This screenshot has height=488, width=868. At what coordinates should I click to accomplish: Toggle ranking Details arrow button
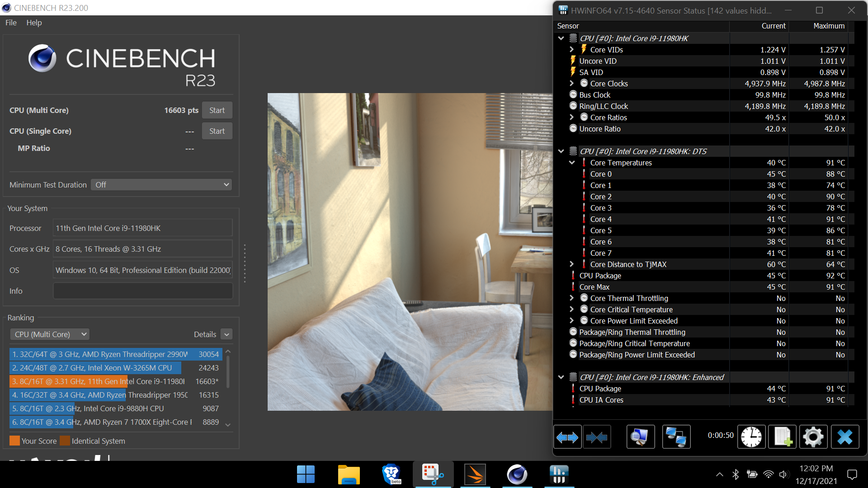point(227,334)
